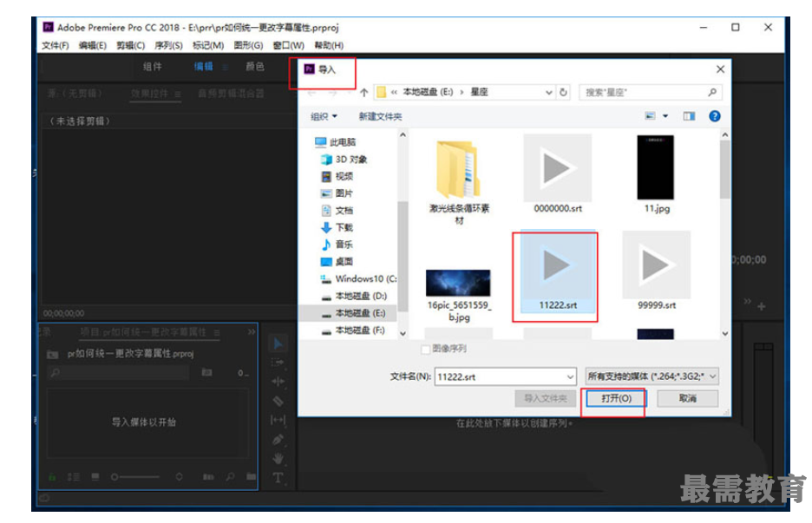Select the Ripple Edit tool
Screen dimensions: 812x523
point(278,380)
